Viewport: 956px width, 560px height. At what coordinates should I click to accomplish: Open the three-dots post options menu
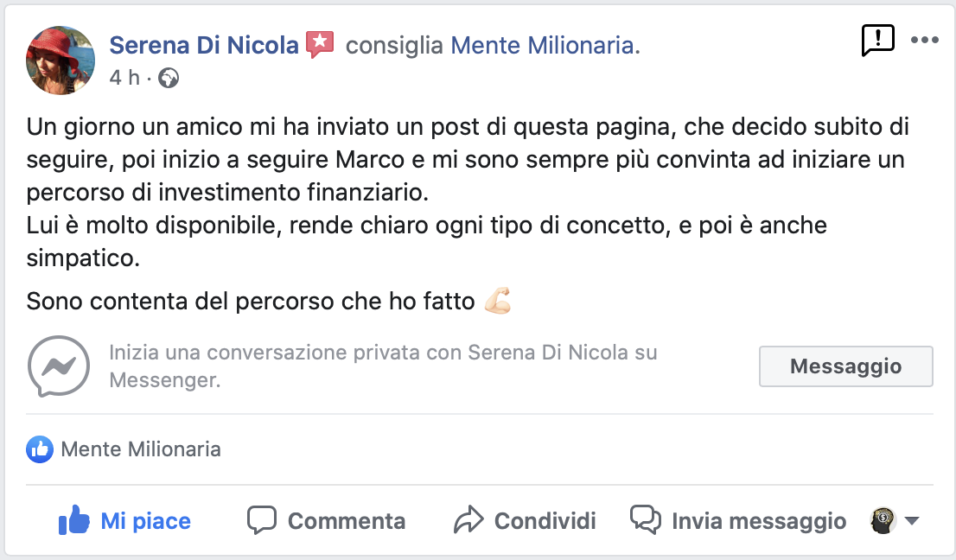pos(924,41)
